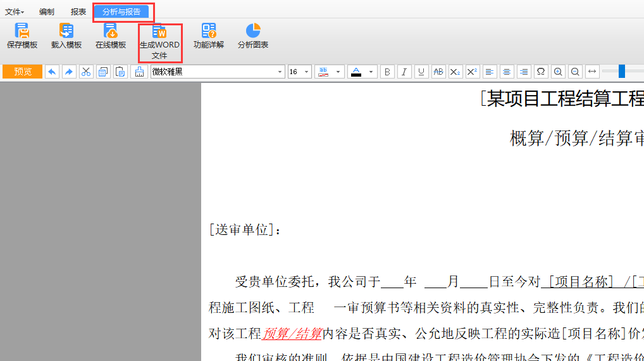Click the orange 预览 preview button
Viewport: 644px width, 361px height.
[23, 72]
